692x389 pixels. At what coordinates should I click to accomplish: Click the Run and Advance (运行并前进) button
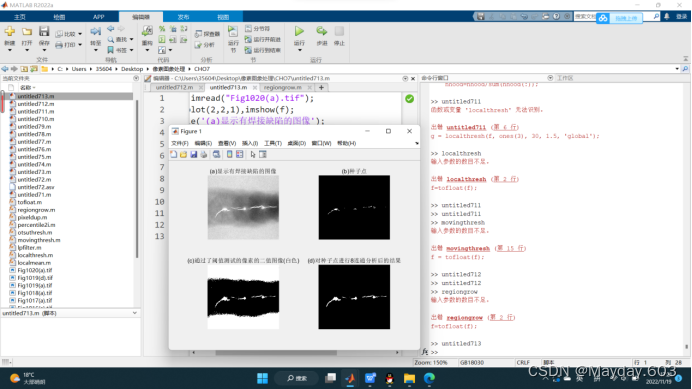pyautogui.click(x=263, y=39)
